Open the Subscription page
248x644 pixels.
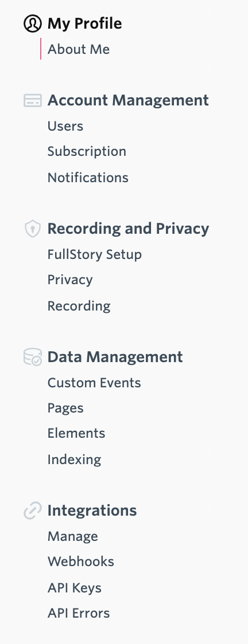[87, 152]
